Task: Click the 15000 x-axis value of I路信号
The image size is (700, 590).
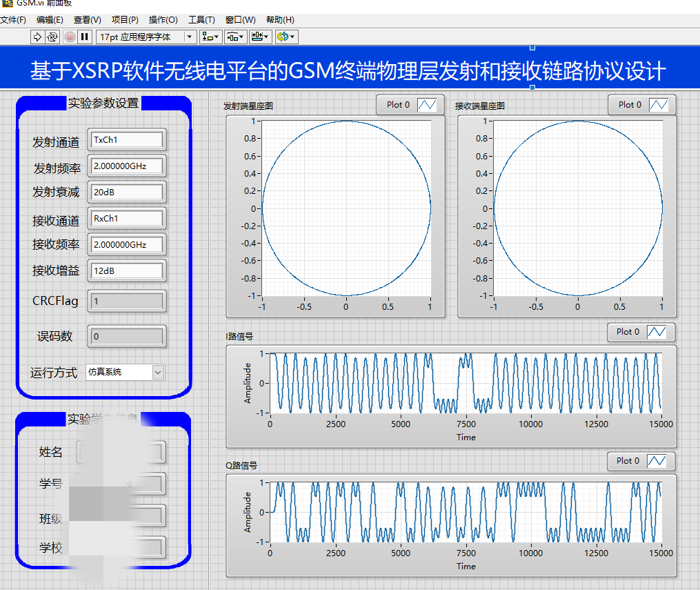Action: pyautogui.click(x=661, y=424)
